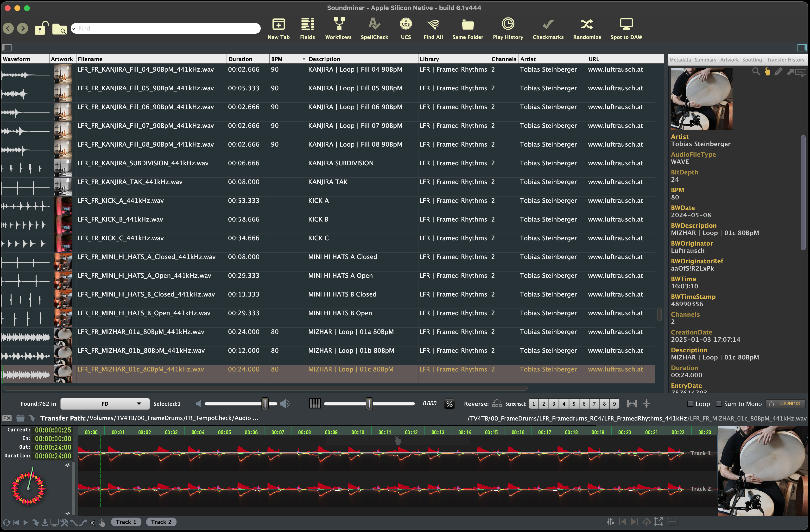Open the FD database dropdown
The width and height of the screenshot is (810, 532).
click(105, 403)
